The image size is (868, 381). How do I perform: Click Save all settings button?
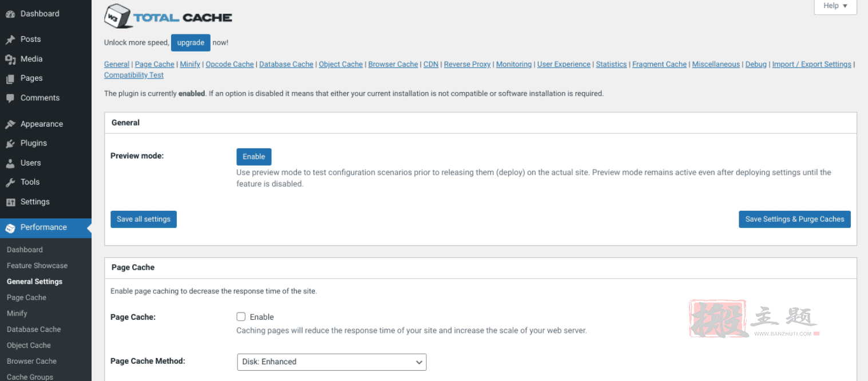(144, 219)
